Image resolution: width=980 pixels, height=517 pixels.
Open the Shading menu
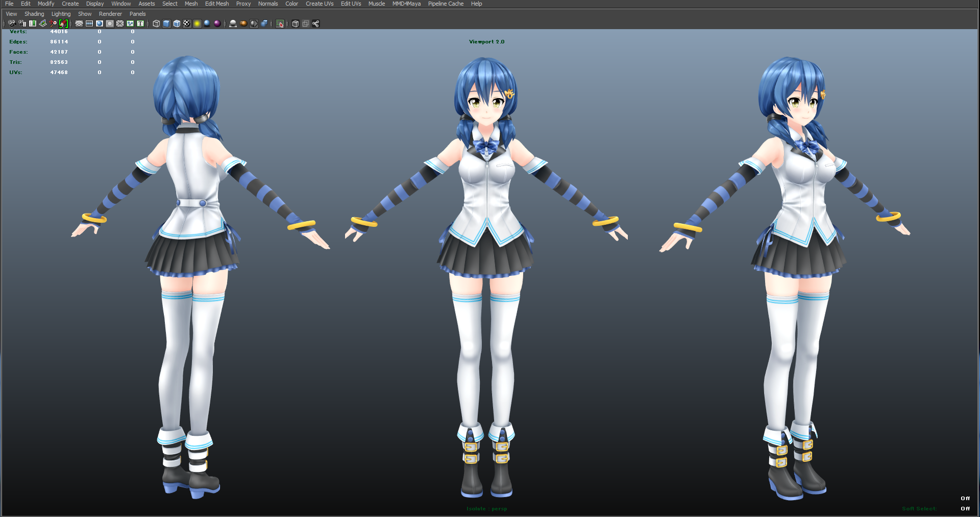click(34, 14)
